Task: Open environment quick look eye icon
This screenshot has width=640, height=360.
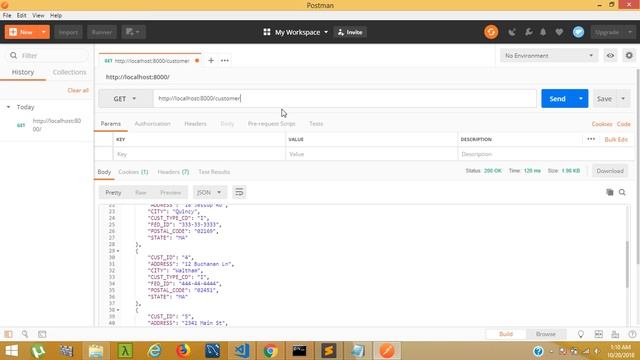Action: (x=610, y=56)
